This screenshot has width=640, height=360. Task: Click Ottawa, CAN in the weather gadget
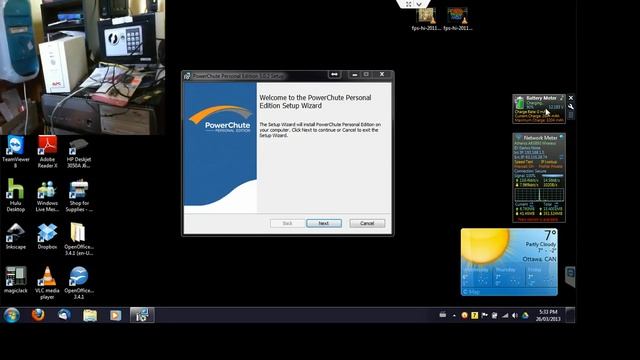click(539, 259)
